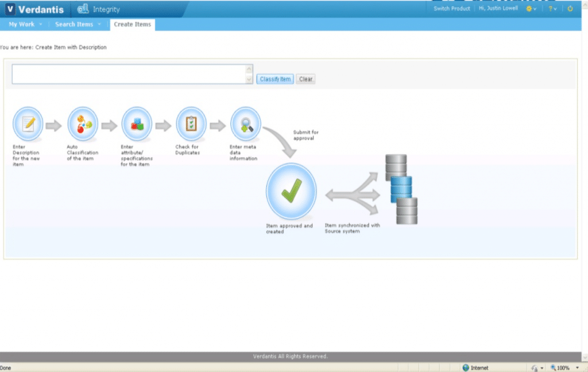Select the Enter meta data information icon

tap(245, 123)
